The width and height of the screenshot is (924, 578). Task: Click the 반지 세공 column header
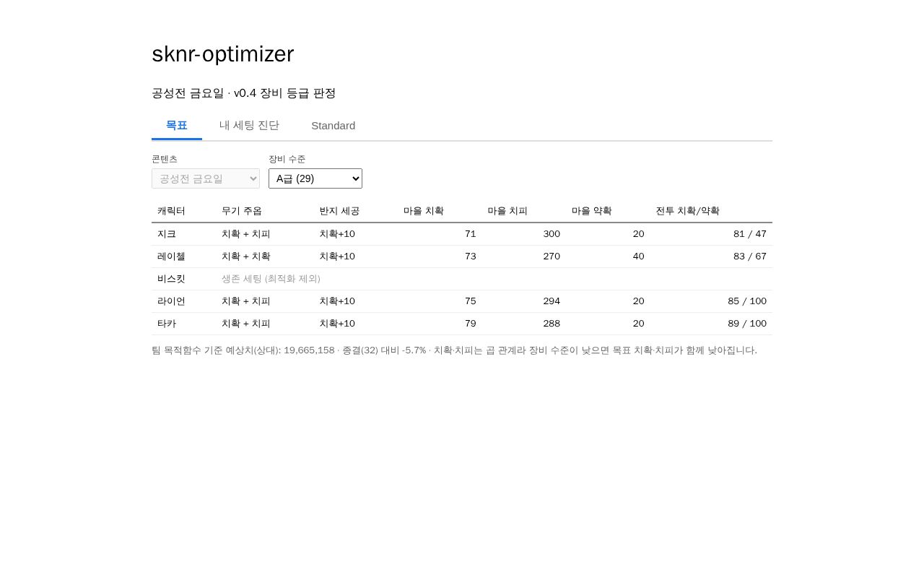339,211
